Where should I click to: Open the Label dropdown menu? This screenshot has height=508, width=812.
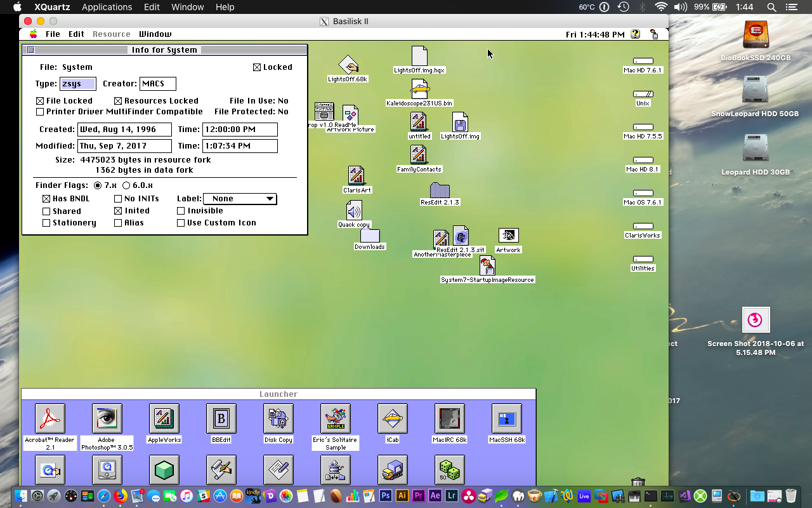point(240,199)
